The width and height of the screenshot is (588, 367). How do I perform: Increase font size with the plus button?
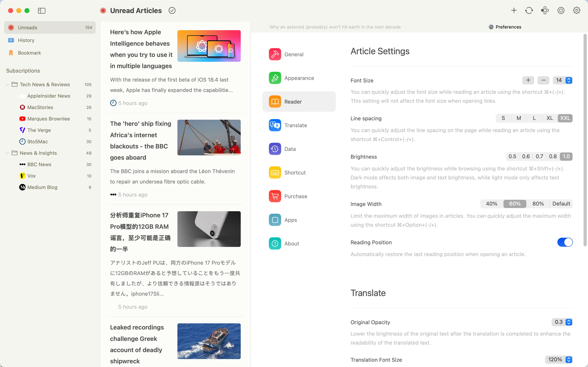(528, 80)
